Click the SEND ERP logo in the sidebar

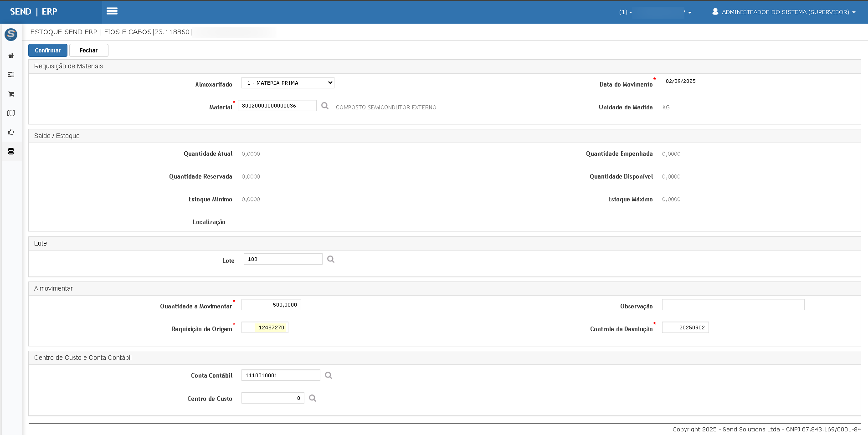tap(11, 34)
